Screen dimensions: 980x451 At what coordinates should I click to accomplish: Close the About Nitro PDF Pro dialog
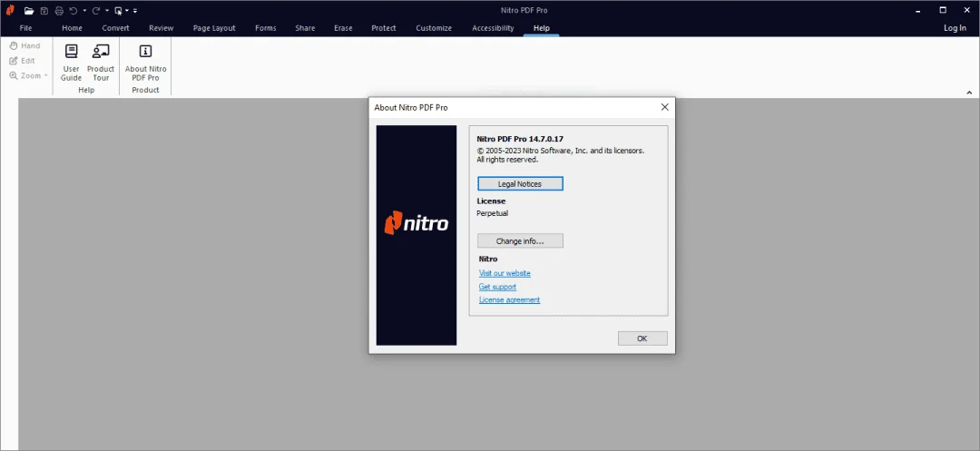click(x=664, y=107)
